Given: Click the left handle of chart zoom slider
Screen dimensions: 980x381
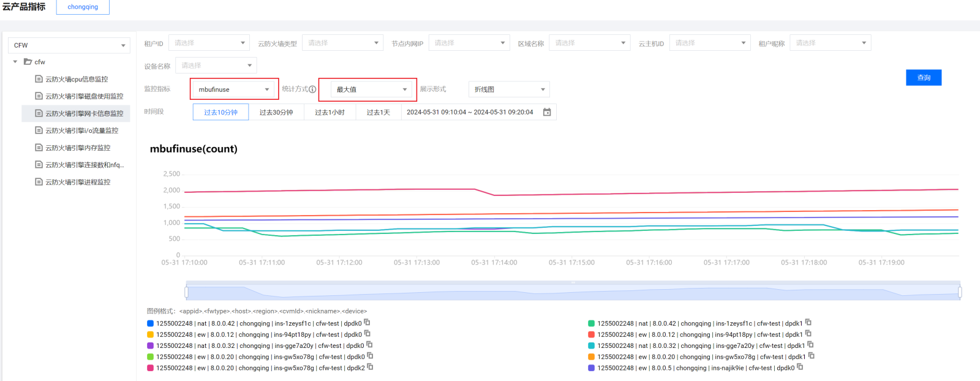Looking at the screenshot, I should pos(186,292).
